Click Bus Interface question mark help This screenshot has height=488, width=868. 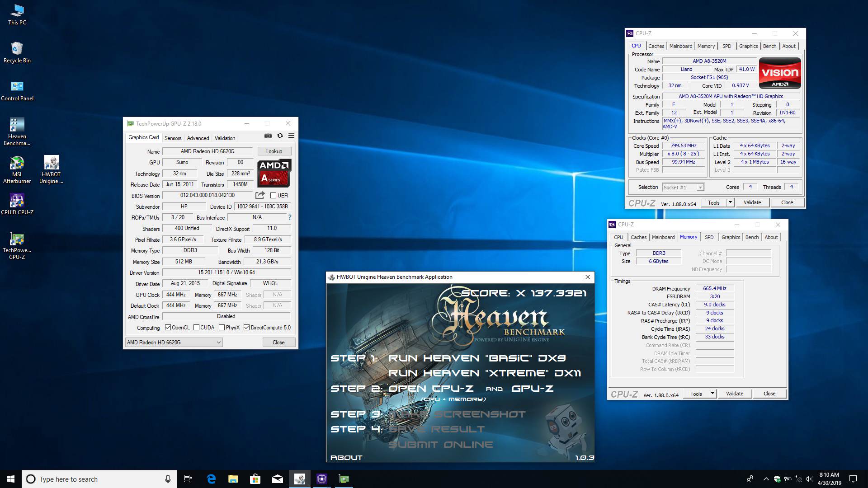pyautogui.click(x=289, y=217)
